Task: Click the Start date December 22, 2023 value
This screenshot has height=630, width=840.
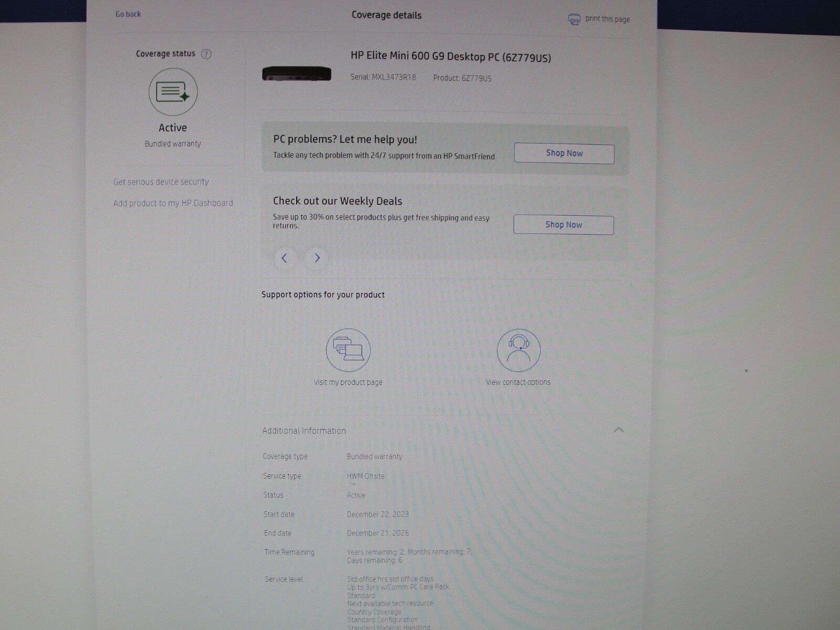Action: coord(377,514)
